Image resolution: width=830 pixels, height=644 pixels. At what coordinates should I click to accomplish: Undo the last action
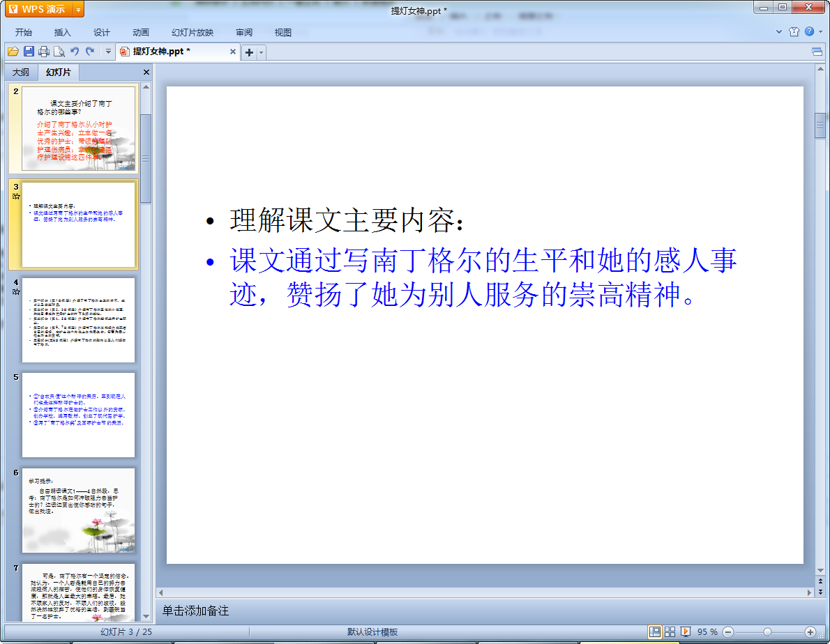point(75,52)
